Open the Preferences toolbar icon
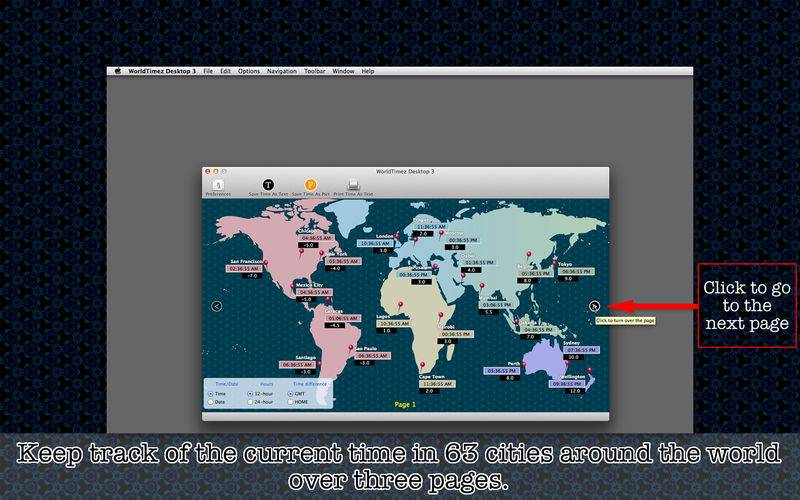Screen dimensions: 800x500 pyautogui.click(x=218, y=185)
